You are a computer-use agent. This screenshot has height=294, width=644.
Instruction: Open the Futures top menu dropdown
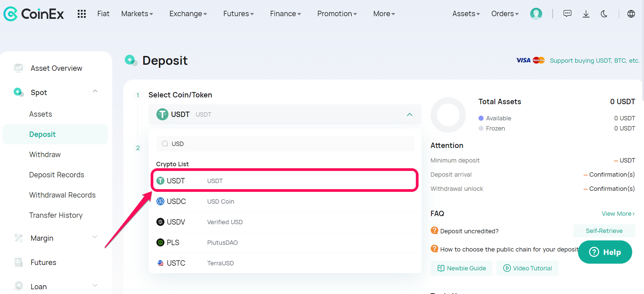[238, 14]
